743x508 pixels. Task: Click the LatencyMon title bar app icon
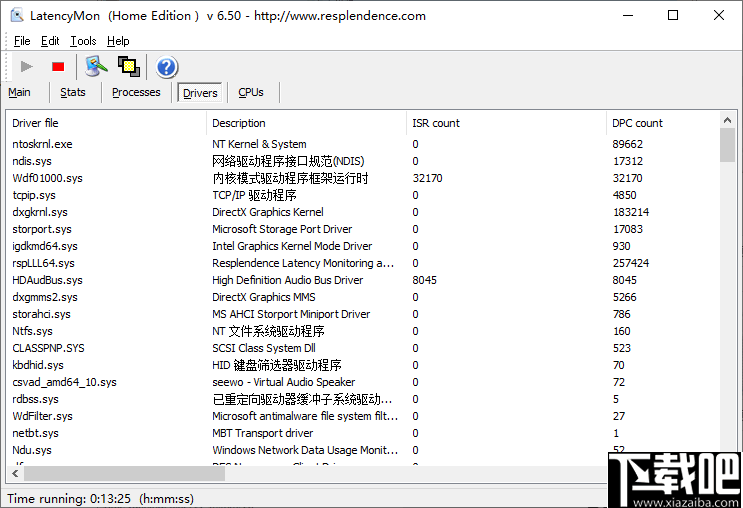(x=17, y=16)
